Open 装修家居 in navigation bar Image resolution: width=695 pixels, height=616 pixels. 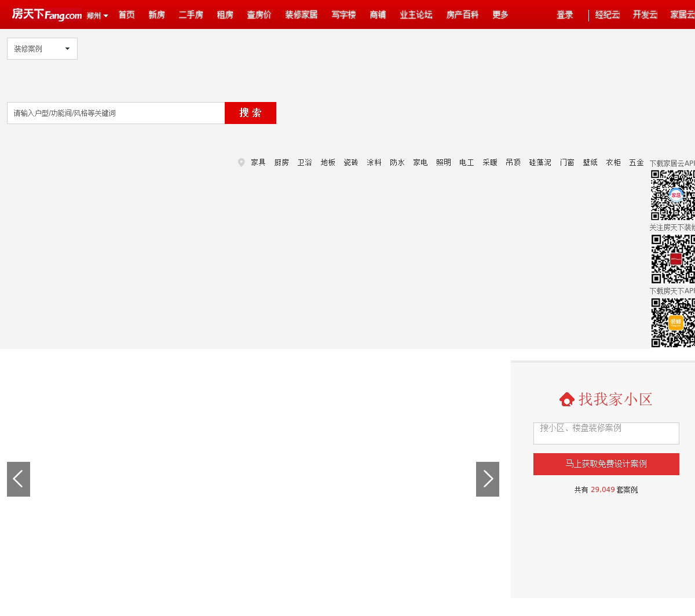coord(302,14)
